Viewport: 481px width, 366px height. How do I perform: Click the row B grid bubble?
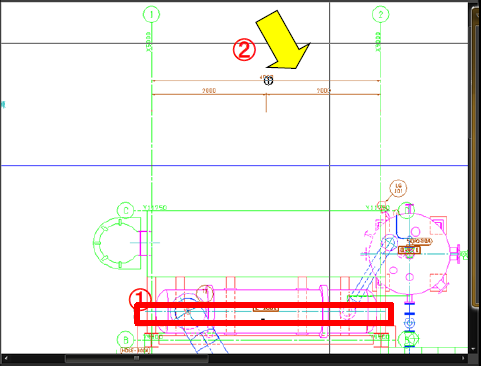tap(126, 340)
